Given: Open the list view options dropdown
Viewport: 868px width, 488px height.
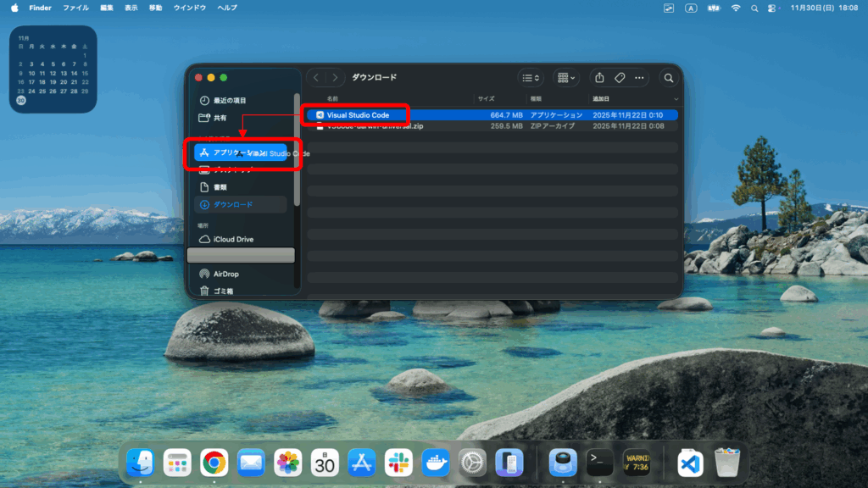Looking at the screenshot, I should [x=531, y=78].
